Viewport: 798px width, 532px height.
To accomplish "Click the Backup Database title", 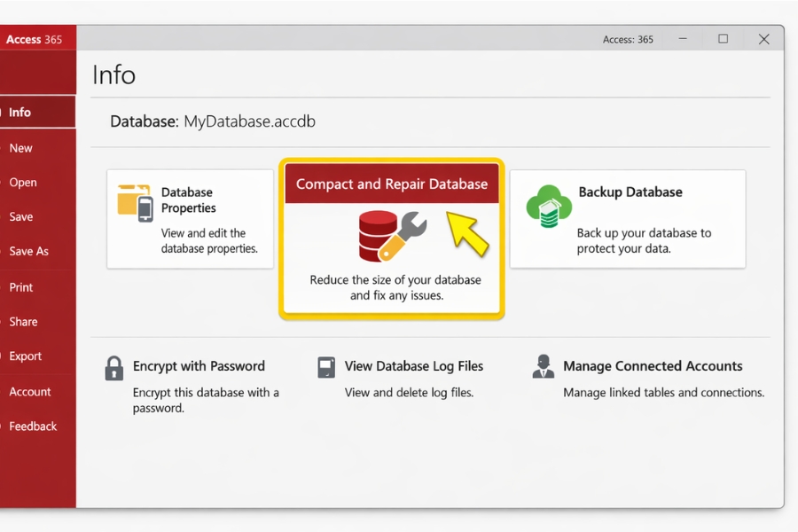I will point(630,192).
